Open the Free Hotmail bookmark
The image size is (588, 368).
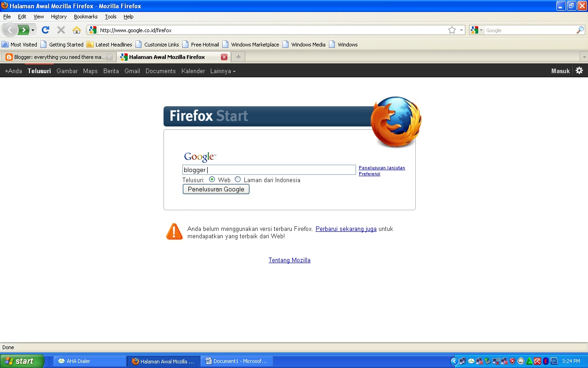[x=201, y=45]
